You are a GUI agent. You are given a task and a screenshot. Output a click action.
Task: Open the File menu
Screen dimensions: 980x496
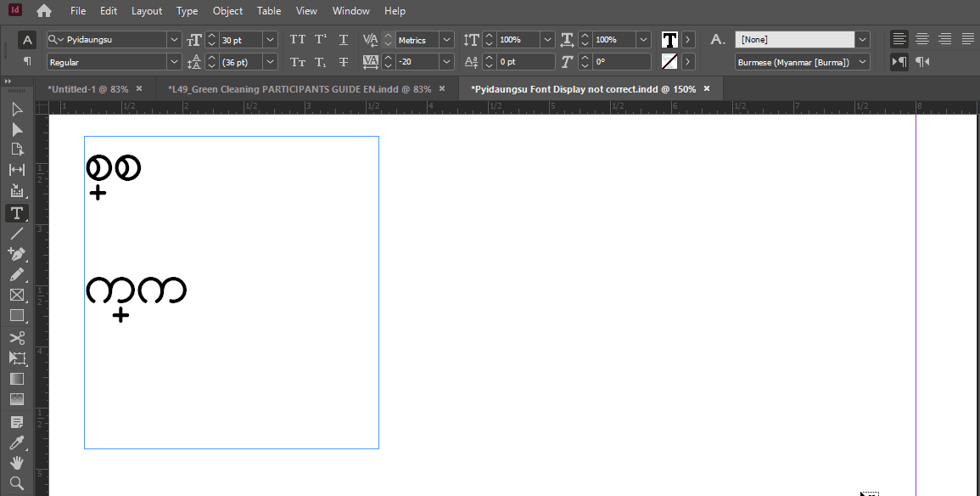78,11
